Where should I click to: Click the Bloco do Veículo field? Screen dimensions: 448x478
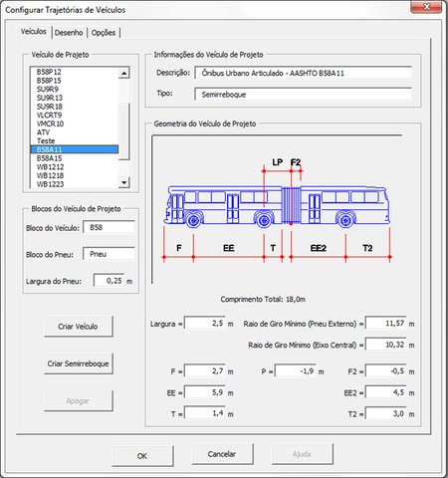(x=109, y=227)
